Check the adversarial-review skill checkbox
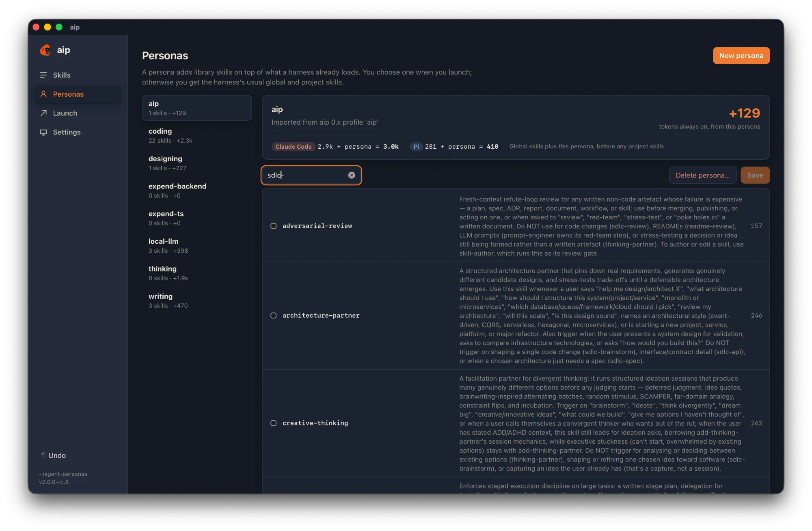The height and width of the screenshot is (531, 812). pyautogui.click(x=274, y=226)
